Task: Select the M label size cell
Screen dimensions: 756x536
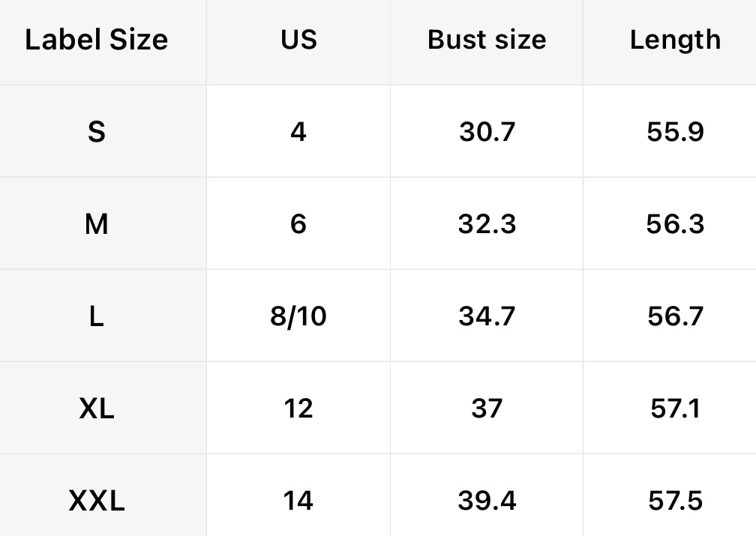Action: tap(96, 224)
